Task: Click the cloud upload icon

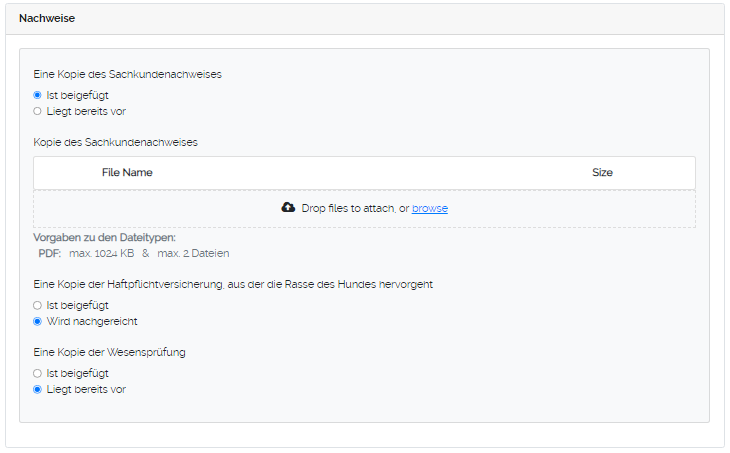Action: tap(289, 208)
